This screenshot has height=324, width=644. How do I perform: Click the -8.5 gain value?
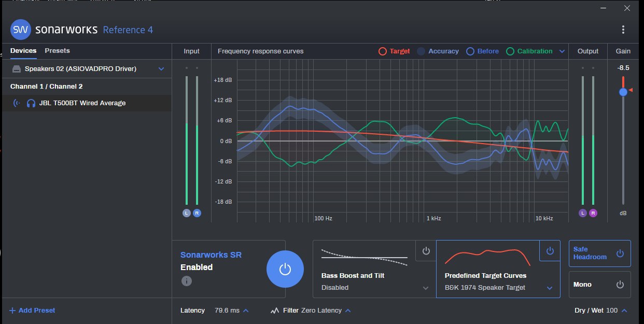point(623,68)
